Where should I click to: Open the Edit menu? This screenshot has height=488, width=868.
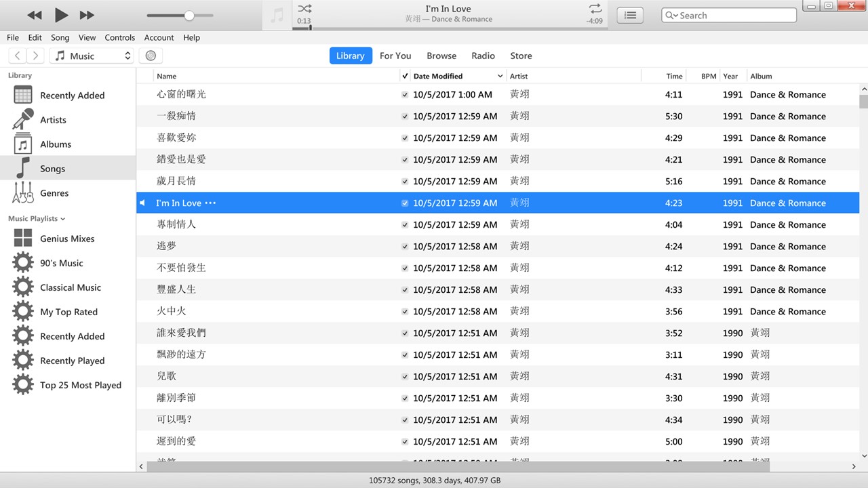(x=35, y=37)
